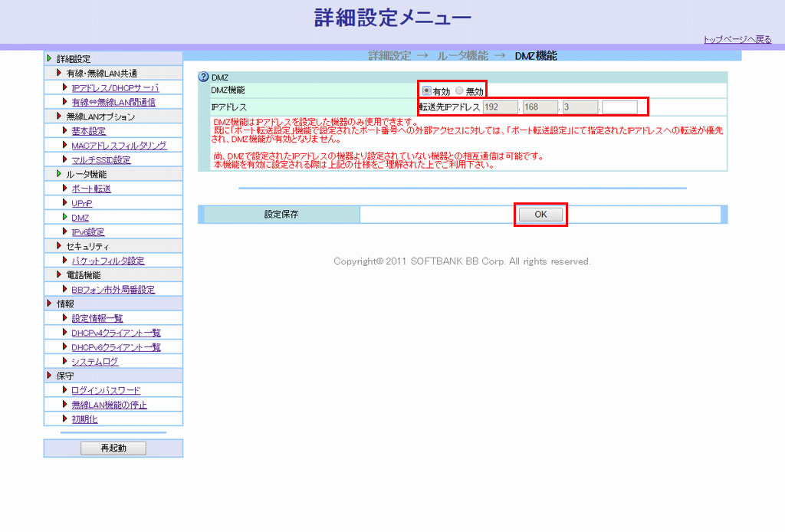
Task: Open the ログインパスワード settings link
Action: click(105, 391)
